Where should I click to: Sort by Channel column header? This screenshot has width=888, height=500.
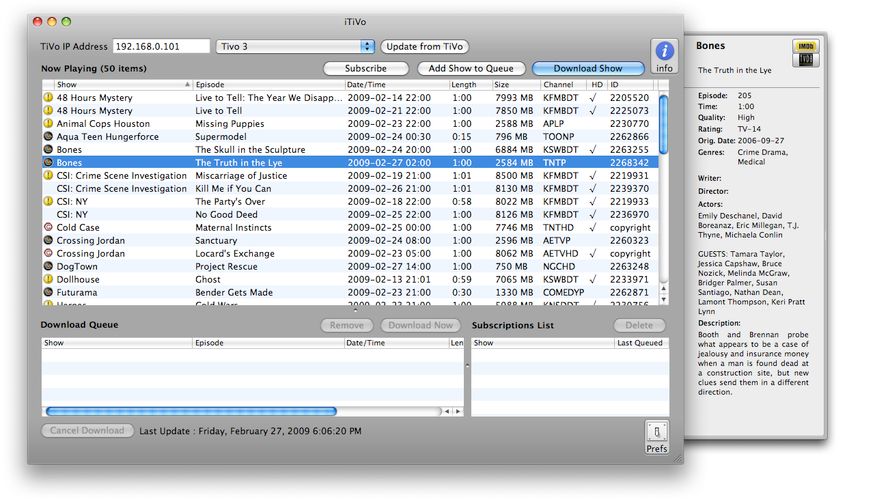pos(564,84)
